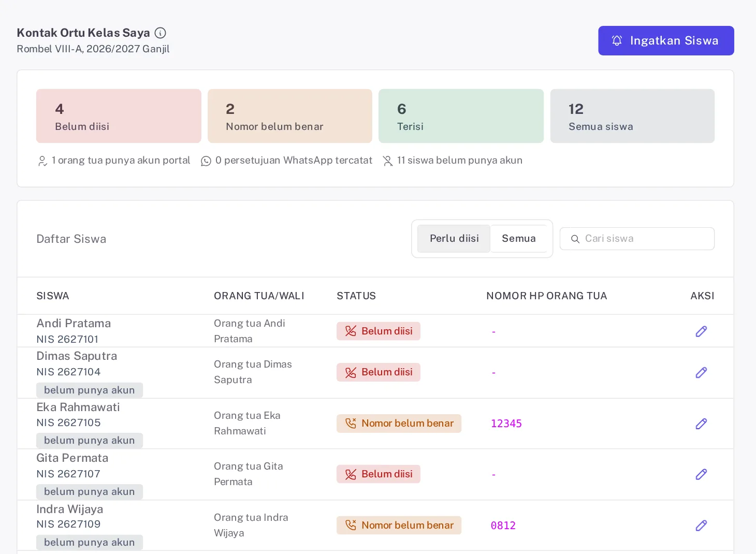The height and width of the screenshot is (554, 756).
Task: Edit Andi Pratama's parent phone number
Action: (x=701, y=331)
